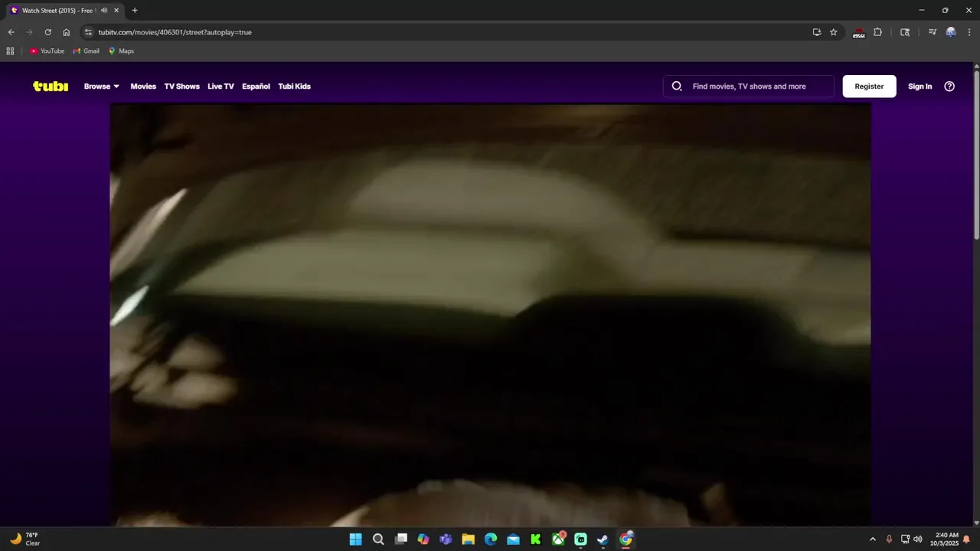
Task: Open the notifications bell icon
Action: click(966, 540)
